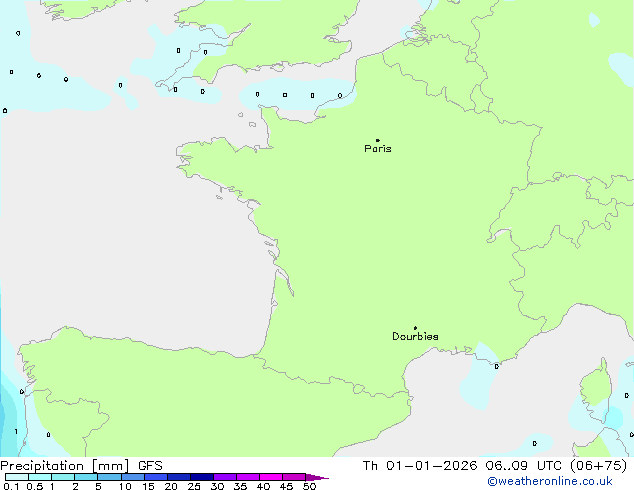
Task: Click the GFS model label
Action: [150, 466]
